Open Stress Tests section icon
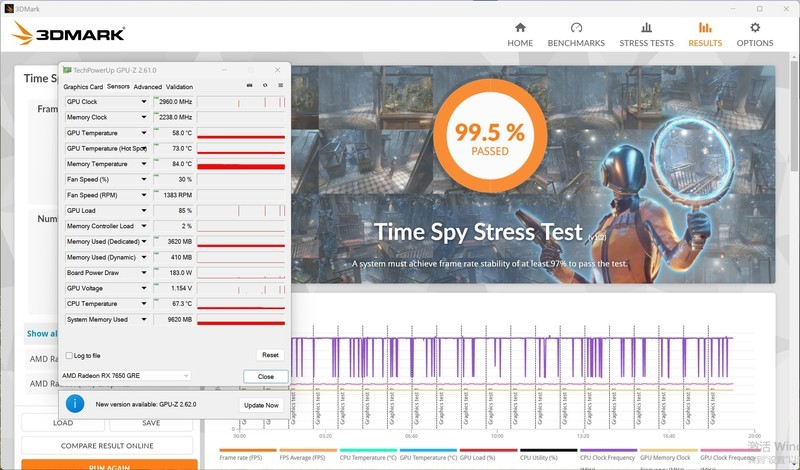The width and height of the screenshot is (800, 470). pos(646,28)
